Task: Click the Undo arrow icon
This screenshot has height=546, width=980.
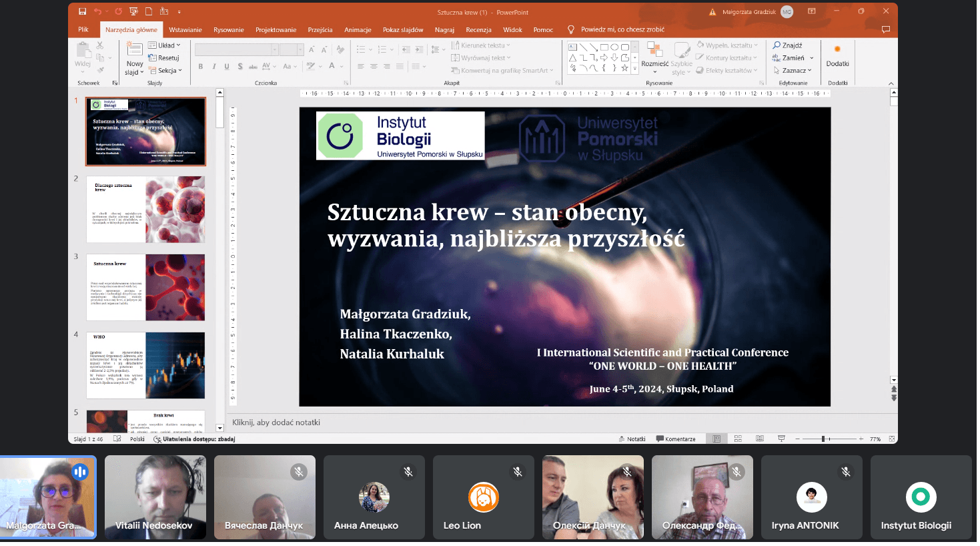Action: click(97, 11)
